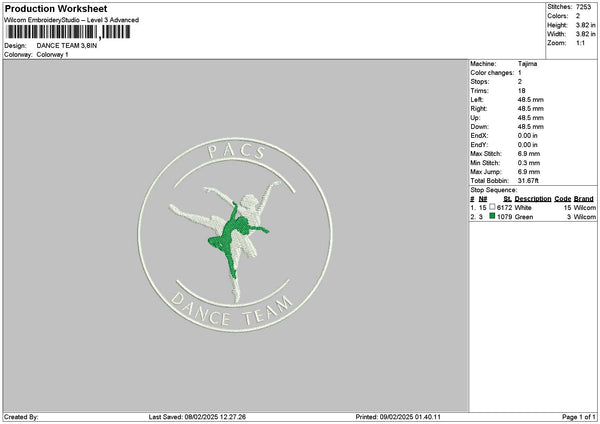Image resolution: width=600 pixels, height=424 pixels.
Task: Click the Max Jump value '6.9 mm'
Action: click(529, 172)
